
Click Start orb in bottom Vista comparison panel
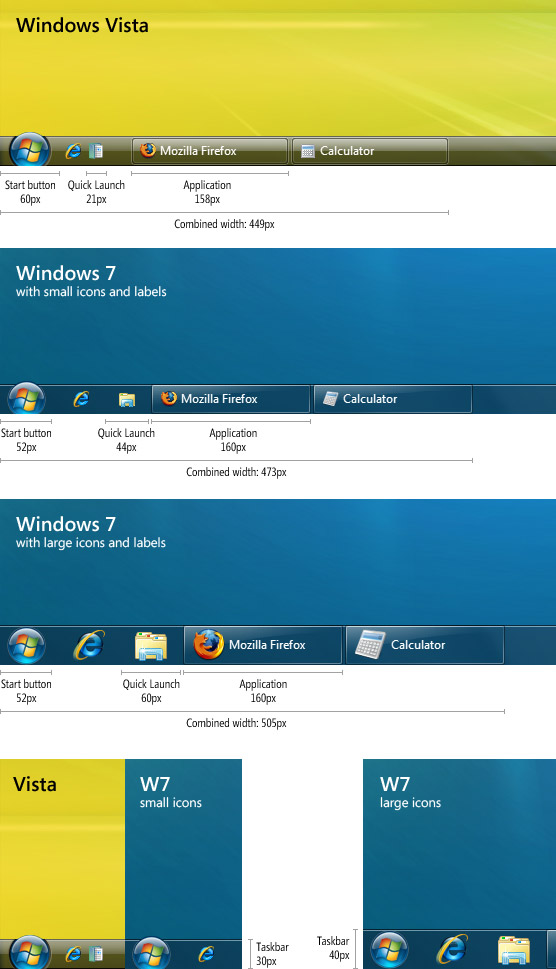pos(30,953)
